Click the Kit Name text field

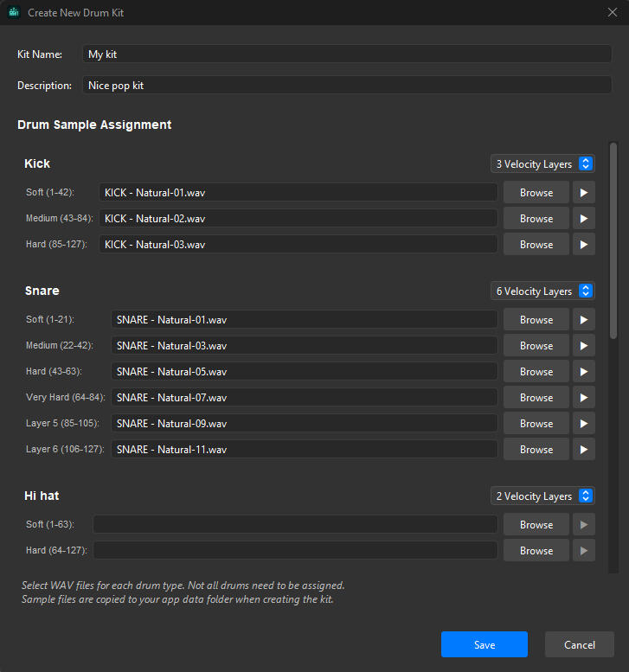[x=346, y=54]
